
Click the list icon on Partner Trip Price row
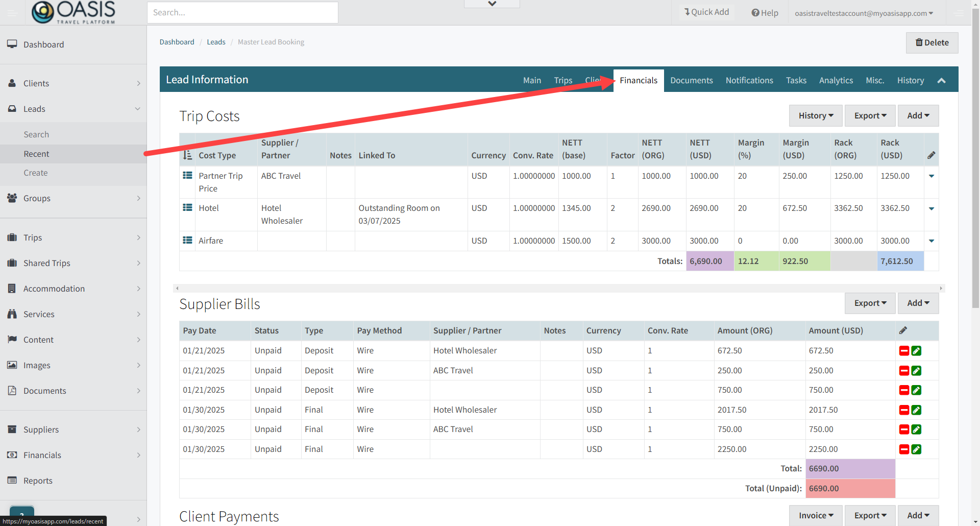(187, 176)
